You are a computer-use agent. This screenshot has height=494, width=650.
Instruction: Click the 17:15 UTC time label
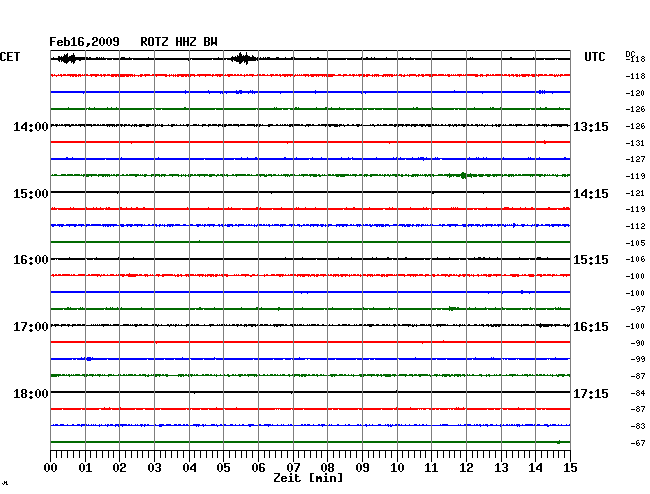tap(591, 393)
